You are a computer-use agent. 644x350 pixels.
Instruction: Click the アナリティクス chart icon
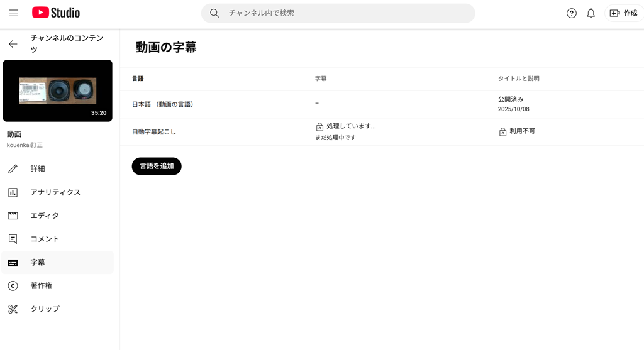pos(13,192)
